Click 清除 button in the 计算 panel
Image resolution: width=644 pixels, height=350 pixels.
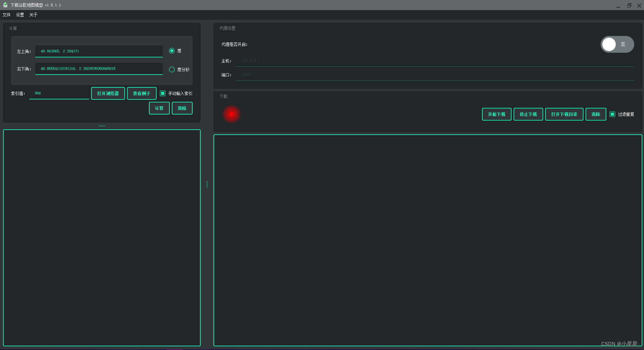[x=182, y=108]
